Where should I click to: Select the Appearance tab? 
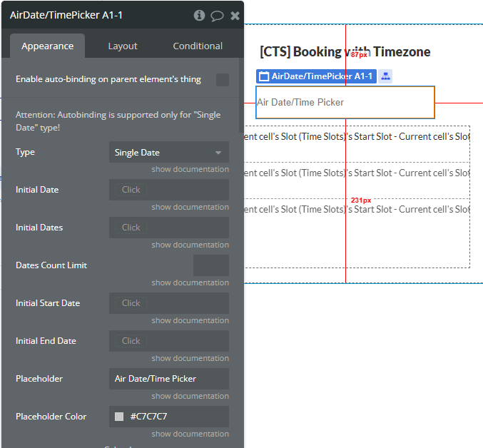pyautogui.click(x=47, y=46)
